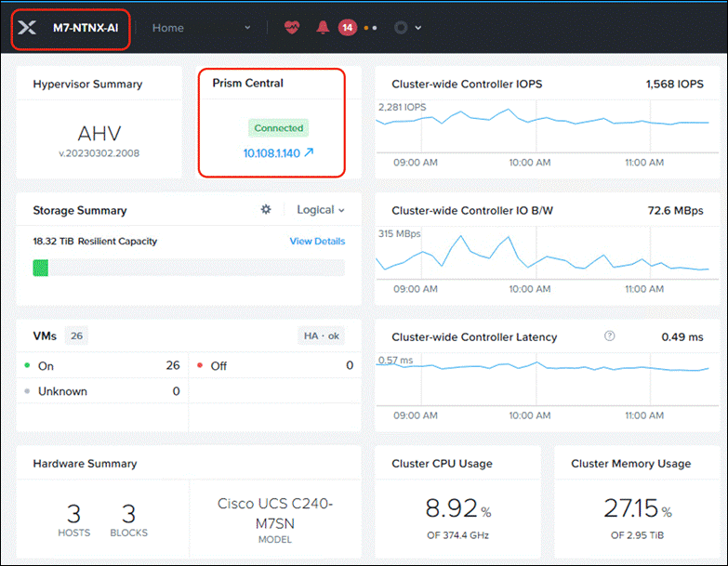Click the 3 HOSTS count
This screenshot has height=566, width=728.
point(73,520)
